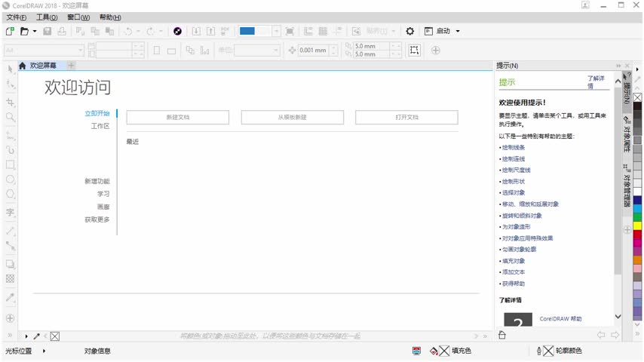The height and width of the screenshot is (362, 644).
Task: Select 立即开始 in welcome sidebar
Action: [x=97, y=113]
